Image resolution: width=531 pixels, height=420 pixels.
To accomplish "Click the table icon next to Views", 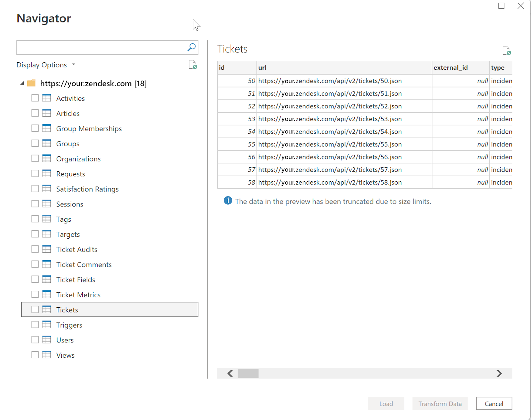I will point(46,355).
